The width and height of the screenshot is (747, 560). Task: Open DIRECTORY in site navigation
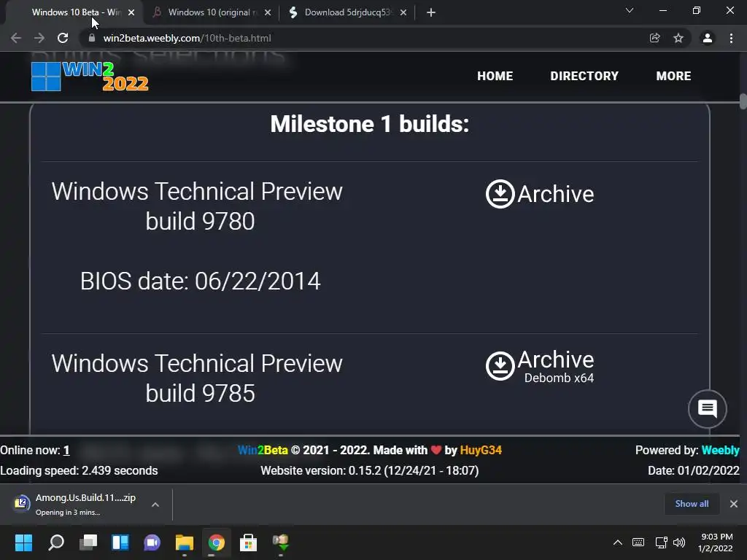(584, 76)
